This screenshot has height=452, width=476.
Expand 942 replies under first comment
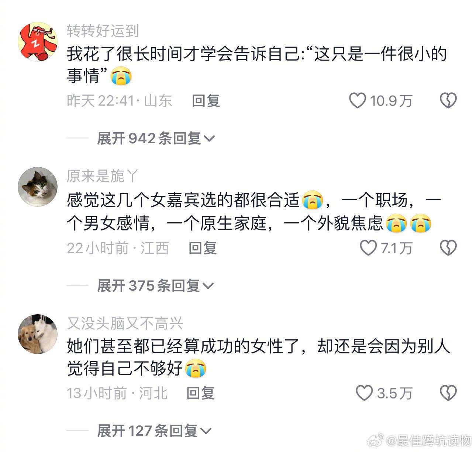tap(156, 138)
